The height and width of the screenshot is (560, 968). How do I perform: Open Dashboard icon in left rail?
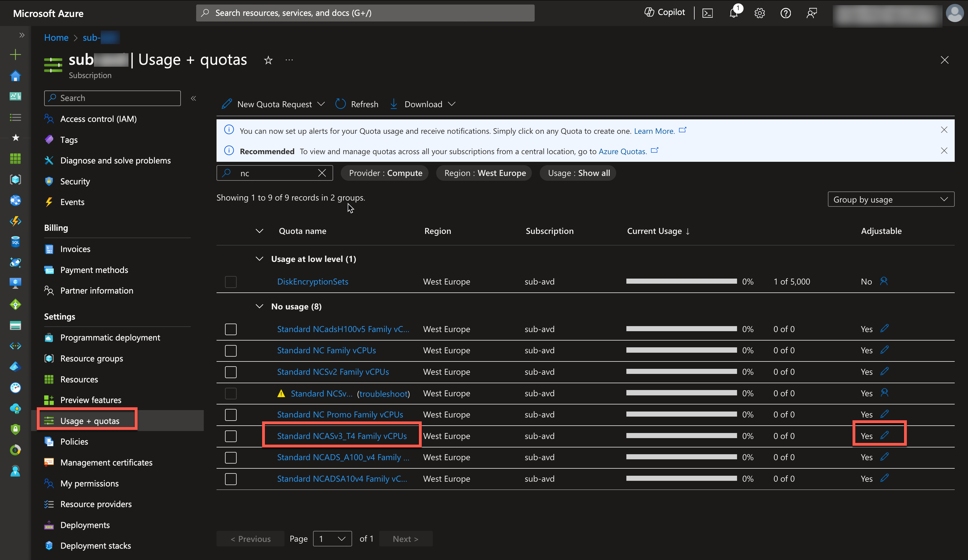point(15,96)
